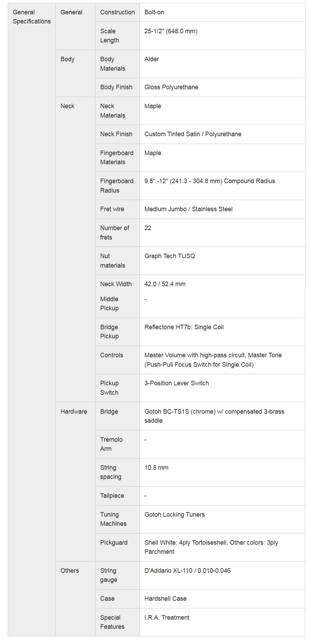Select the Scale Length label cell
This screenshot has width=310, height=644.
tap(109, 36)
